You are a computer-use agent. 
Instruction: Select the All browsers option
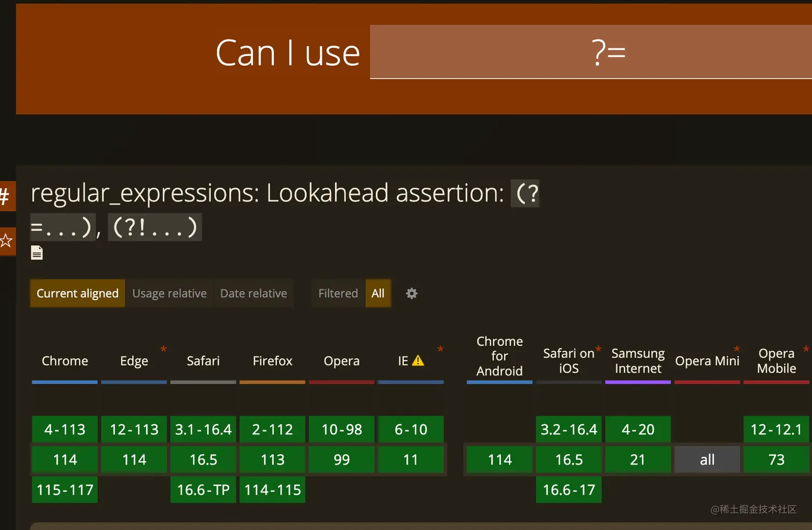[x=378, y=293]
